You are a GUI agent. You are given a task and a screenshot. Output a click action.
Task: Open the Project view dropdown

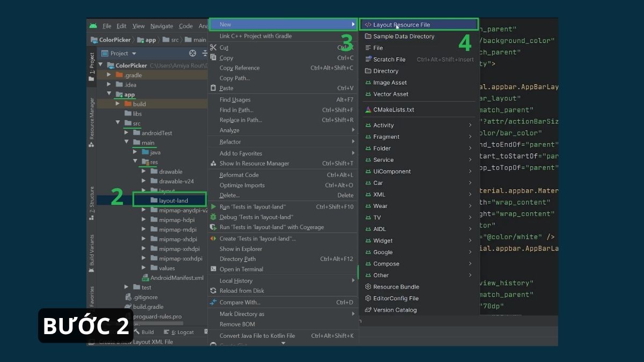[x=134, y=54]
